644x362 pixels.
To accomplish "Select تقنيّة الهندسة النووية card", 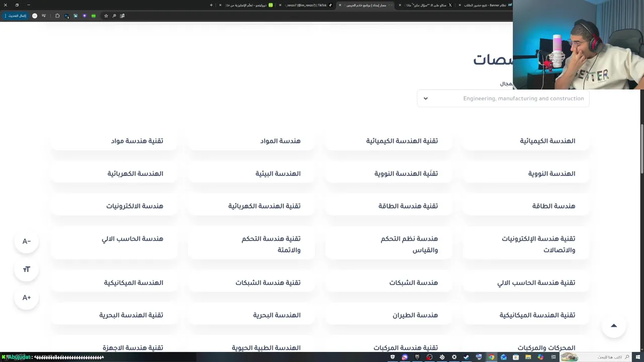I will [x=388, y=173].
